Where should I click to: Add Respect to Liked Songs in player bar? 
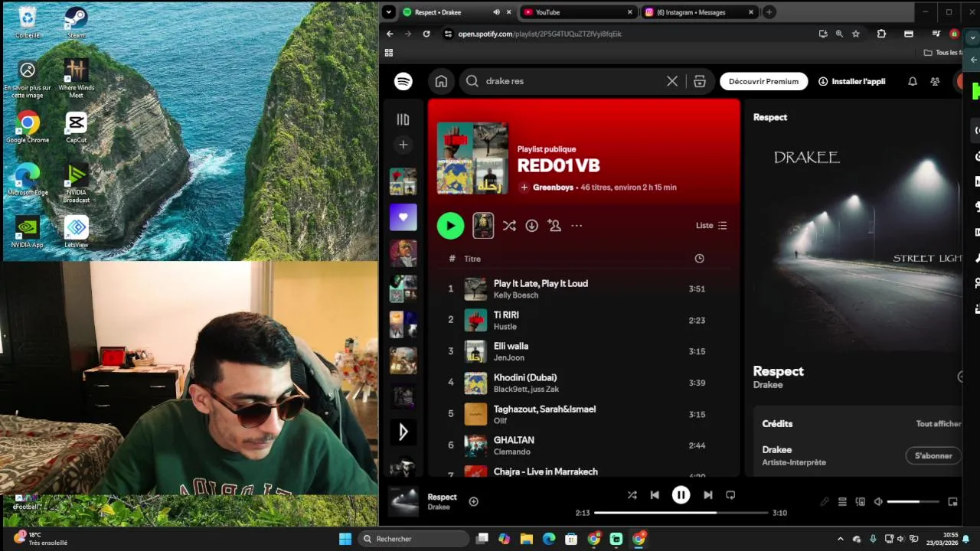[x=473, y=502]
